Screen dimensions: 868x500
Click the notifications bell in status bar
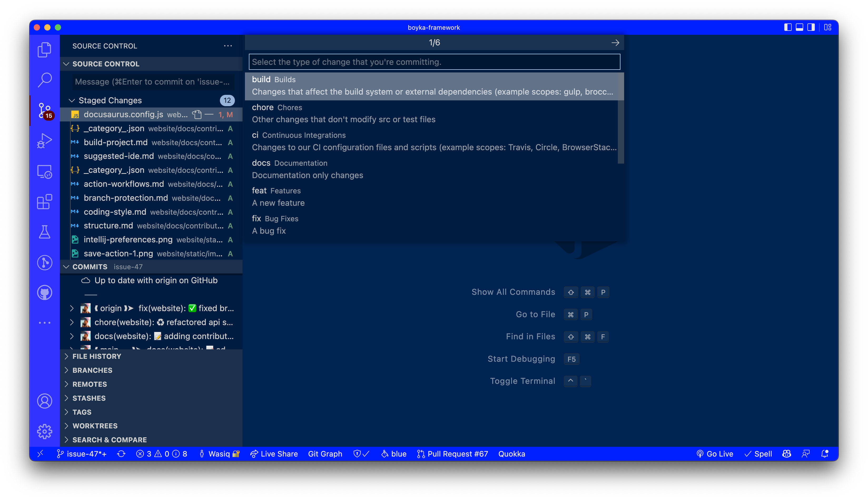click(824, 454)
